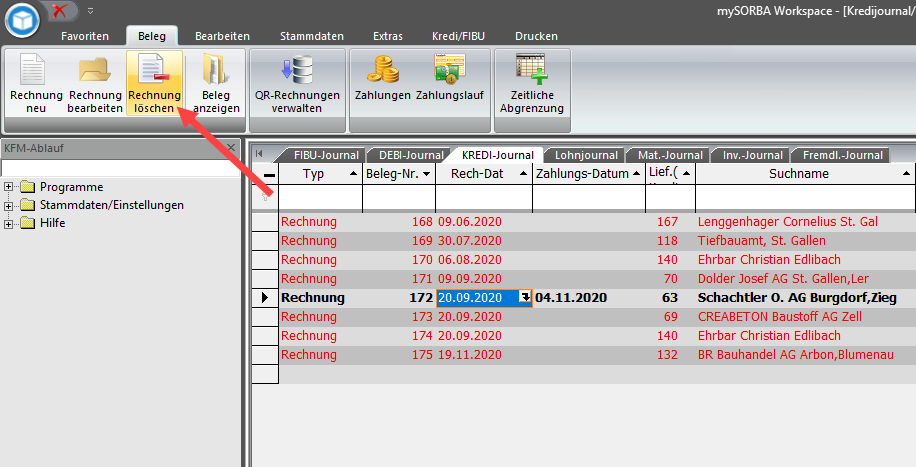Click payment date 04.11.2020
Viewport: 916px width, 467px height.
(571, 298)
